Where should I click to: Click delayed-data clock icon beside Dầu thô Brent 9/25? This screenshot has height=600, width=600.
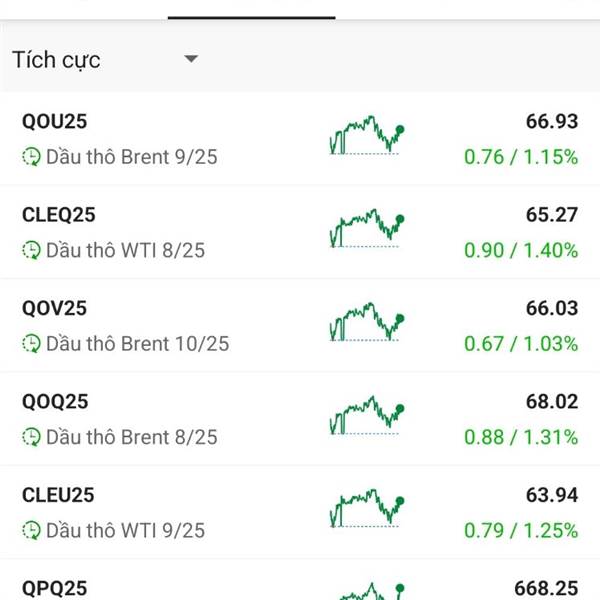pyautogui.click(x=31, y=157)
